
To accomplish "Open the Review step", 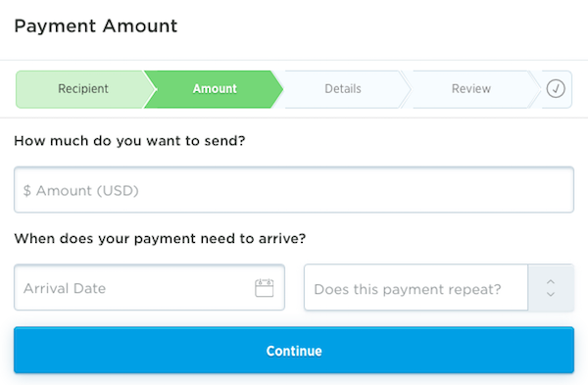I will [471, 89].
